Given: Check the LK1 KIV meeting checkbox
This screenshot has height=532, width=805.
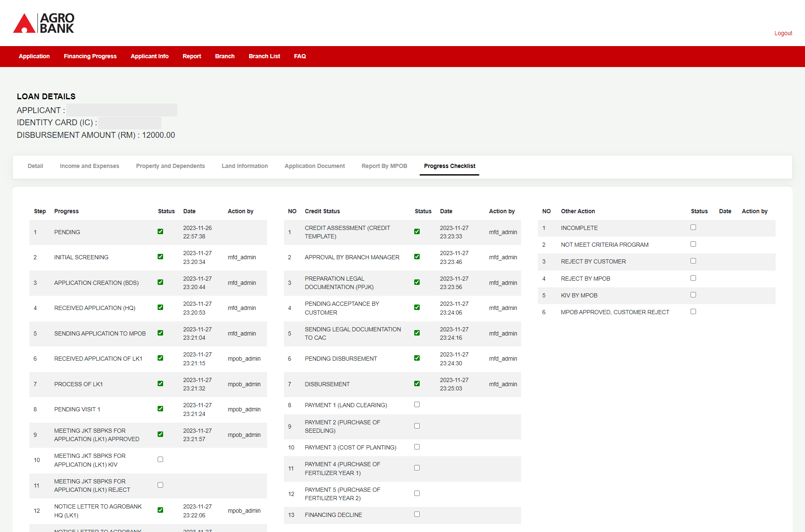Looking at the screenshot, I should point(160,460).
